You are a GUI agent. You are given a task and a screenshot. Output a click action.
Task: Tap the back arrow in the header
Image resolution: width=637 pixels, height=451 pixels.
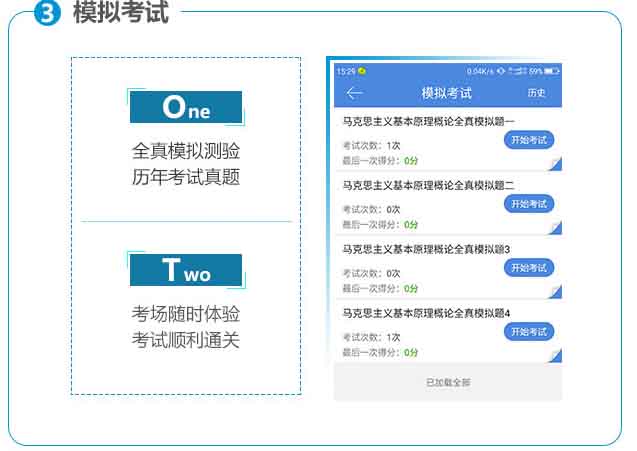point(354,93)
